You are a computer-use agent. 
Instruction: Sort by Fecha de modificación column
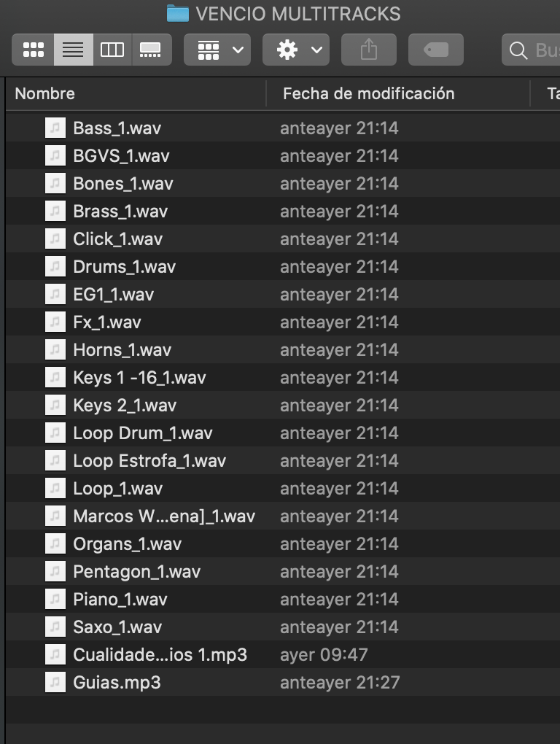pos(368,93)
